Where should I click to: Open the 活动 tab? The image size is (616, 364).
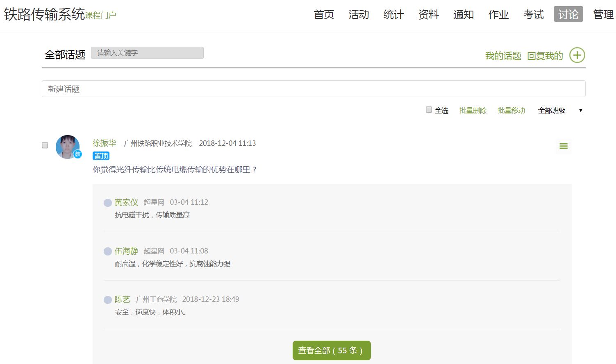[x=359, y=15]
